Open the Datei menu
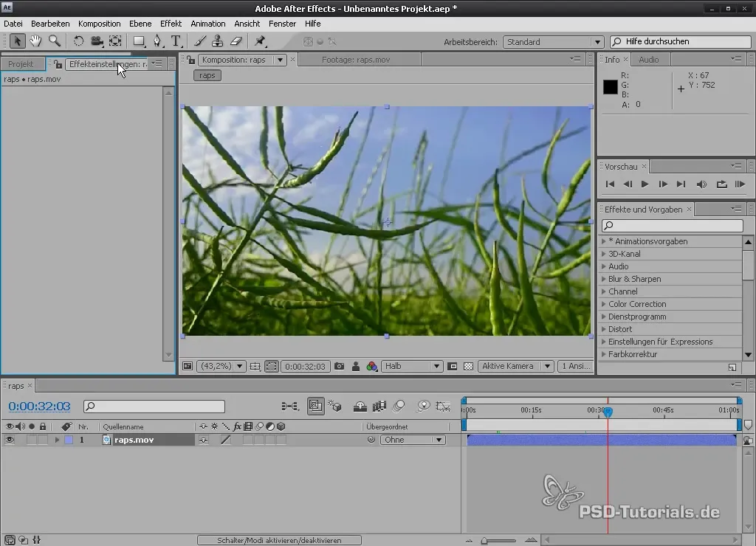The height and width of the screenshot is (546, 756). [13, 24]
